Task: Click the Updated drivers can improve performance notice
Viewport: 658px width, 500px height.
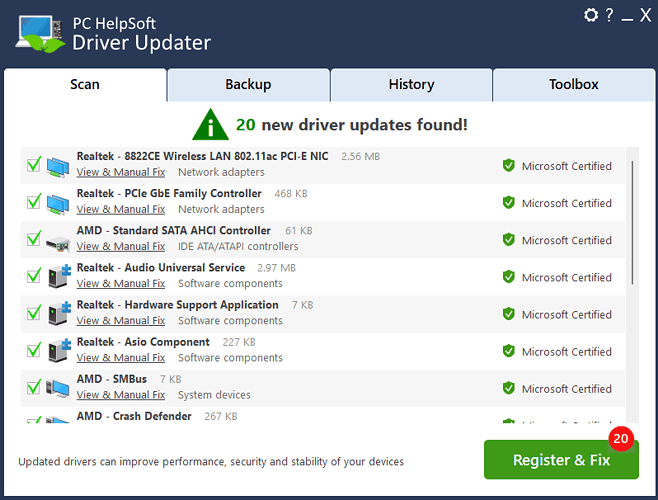Action: 211,462
